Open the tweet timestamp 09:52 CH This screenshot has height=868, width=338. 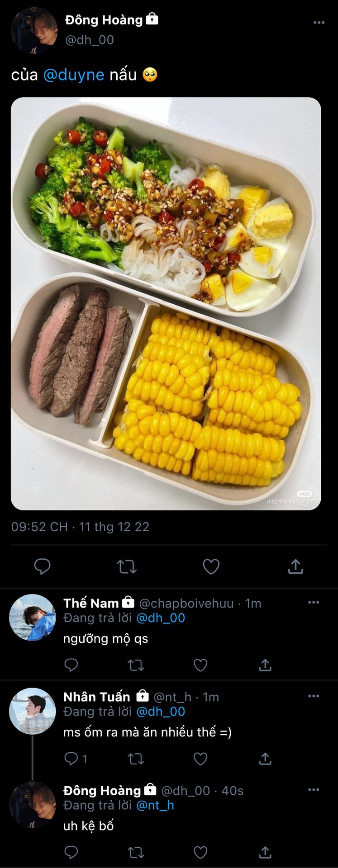pyautogui.click(x=39, y=527)
